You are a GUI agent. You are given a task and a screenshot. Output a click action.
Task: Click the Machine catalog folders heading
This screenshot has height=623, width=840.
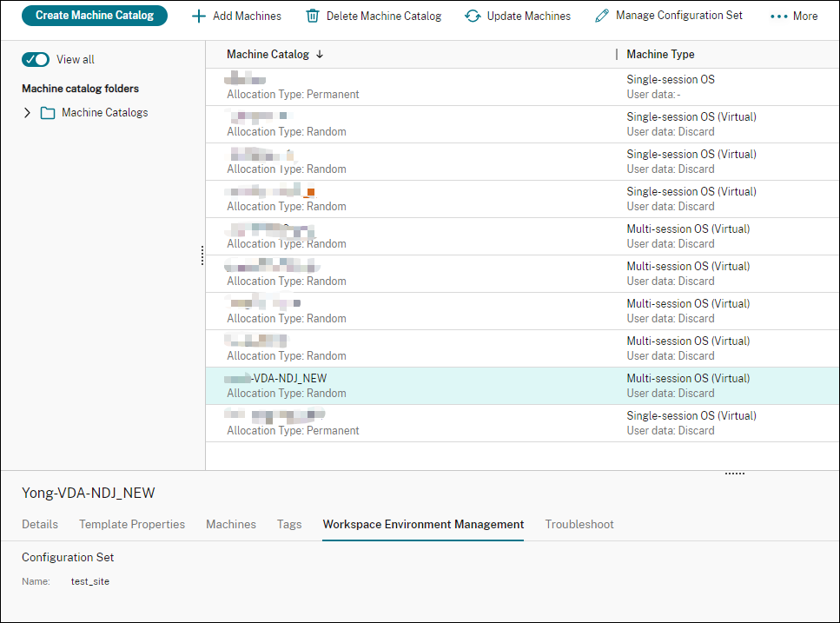point(81,89)
